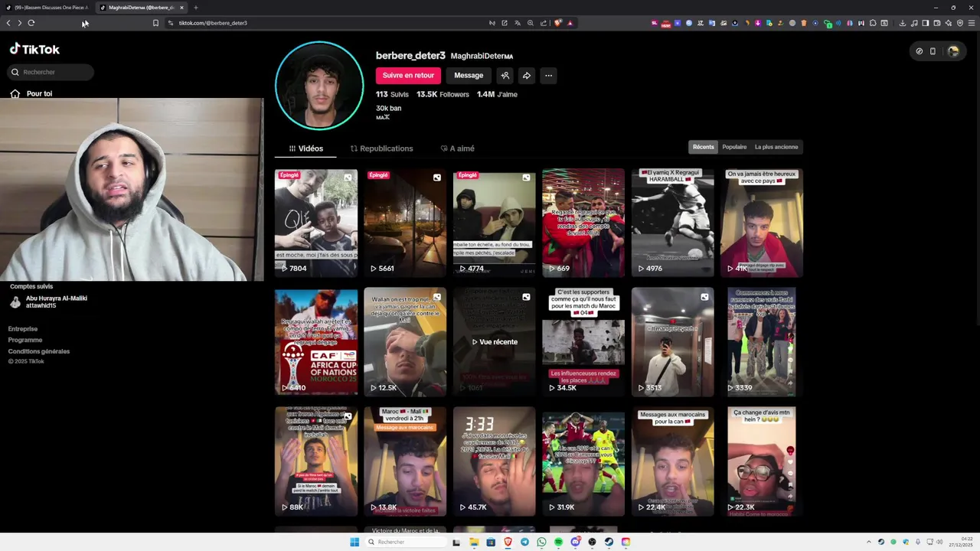
Task: Open the video with 669 views
Action: (x=583, y=222)
